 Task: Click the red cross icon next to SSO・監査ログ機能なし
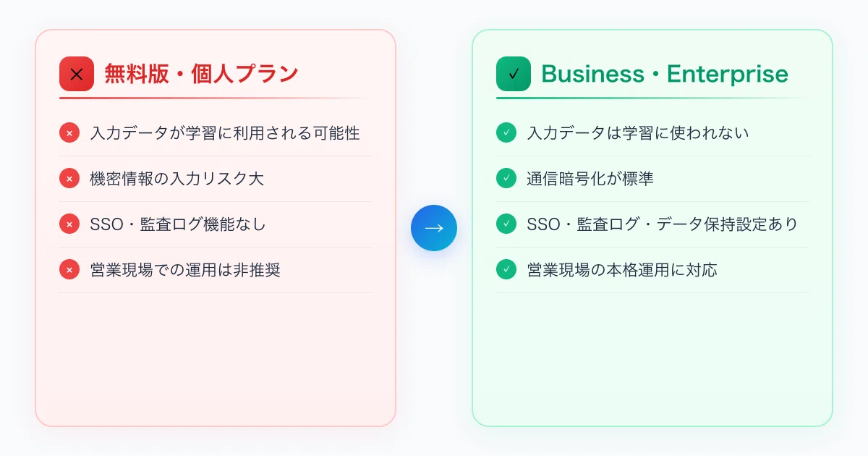(69, 224)
